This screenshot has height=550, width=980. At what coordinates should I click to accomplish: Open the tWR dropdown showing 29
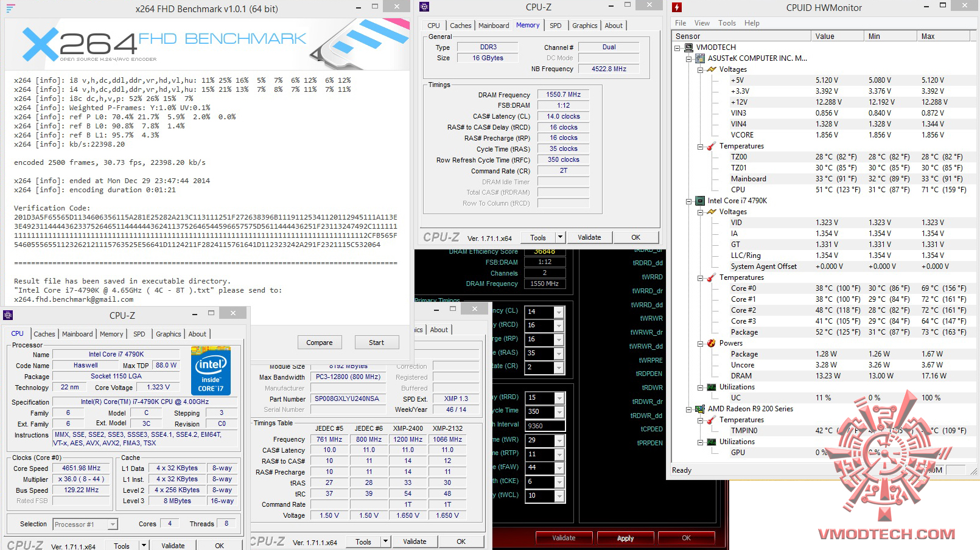tap(559, 440)
